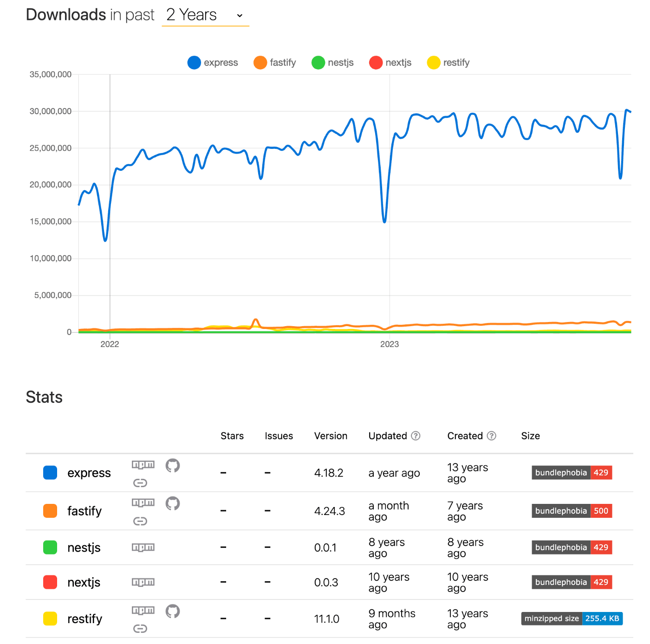Open the 2 Years time range dropdown
The image size is (650, 644).
(205, 15)
